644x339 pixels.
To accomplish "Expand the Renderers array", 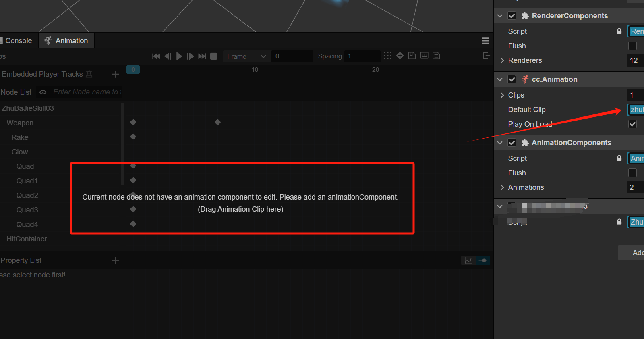I will point(502,60).
